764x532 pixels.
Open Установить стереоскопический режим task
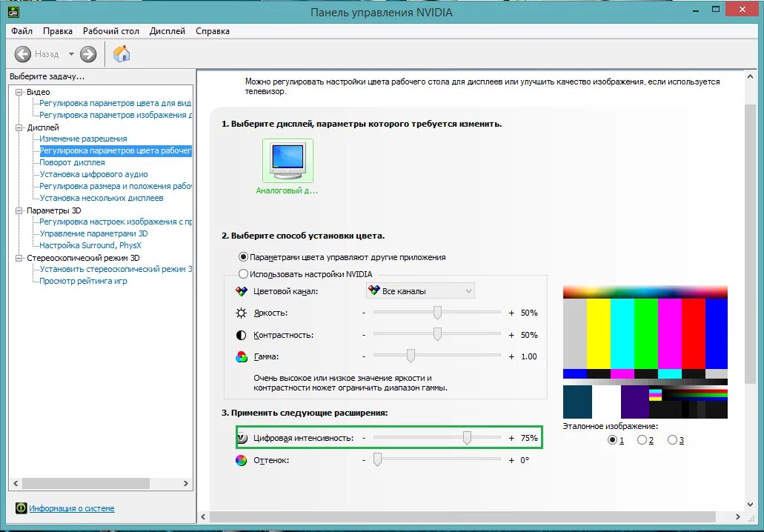tap(116, 269)
